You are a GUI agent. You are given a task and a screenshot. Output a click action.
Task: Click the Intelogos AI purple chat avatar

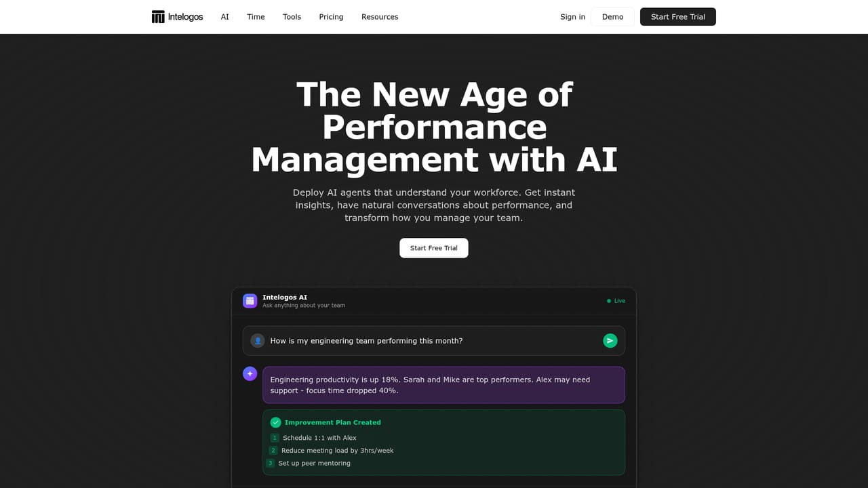pyautogui.click(x=250, y=301)
